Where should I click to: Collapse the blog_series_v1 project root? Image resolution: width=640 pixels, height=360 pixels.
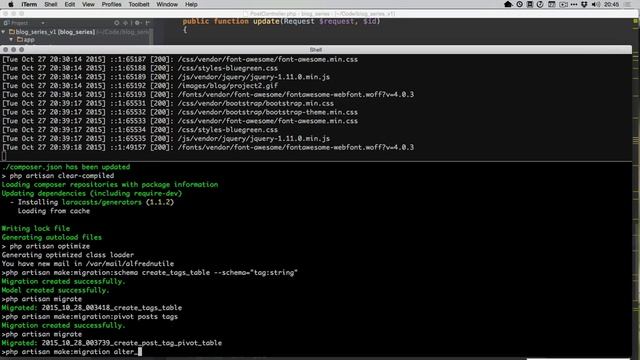click(x=4, y=31)
